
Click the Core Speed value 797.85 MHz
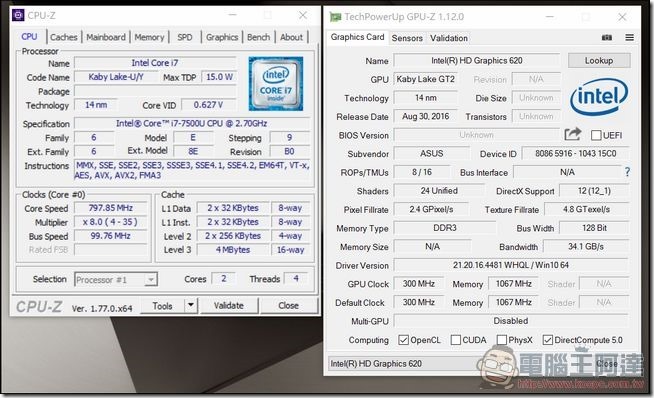(x=111, y=208)
